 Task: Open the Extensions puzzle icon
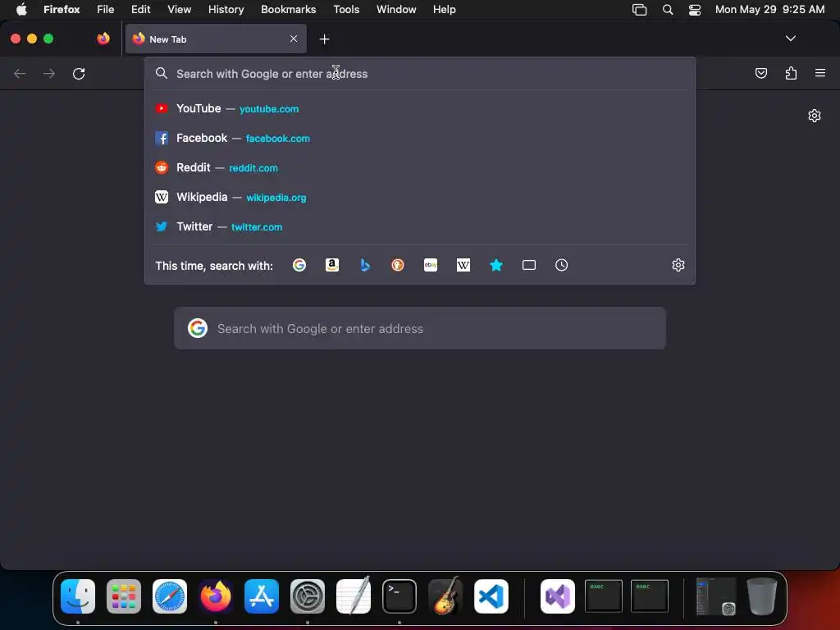(791, 73)
